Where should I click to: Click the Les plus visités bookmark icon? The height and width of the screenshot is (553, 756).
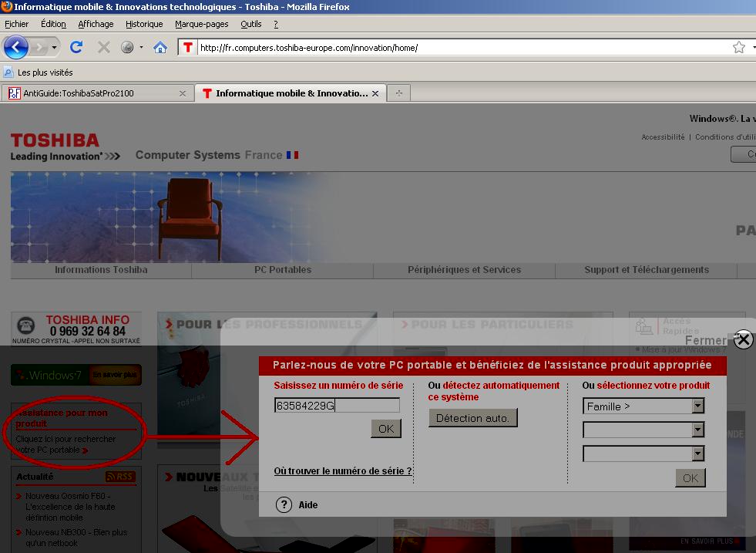click(8, 72)
